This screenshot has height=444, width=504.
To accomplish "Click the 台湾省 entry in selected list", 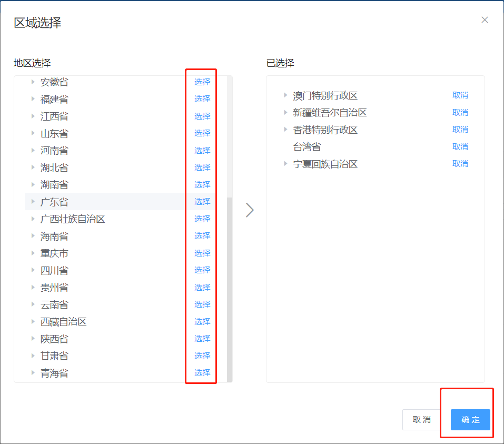I will pos(307,147).
